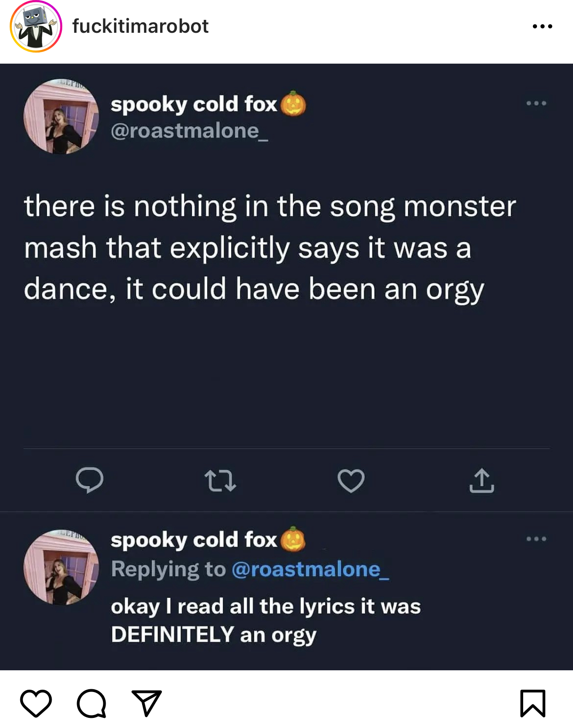Click the @roastmalone_ mention in reply
Screen dimensions: 573x728
tap(310, 569)
